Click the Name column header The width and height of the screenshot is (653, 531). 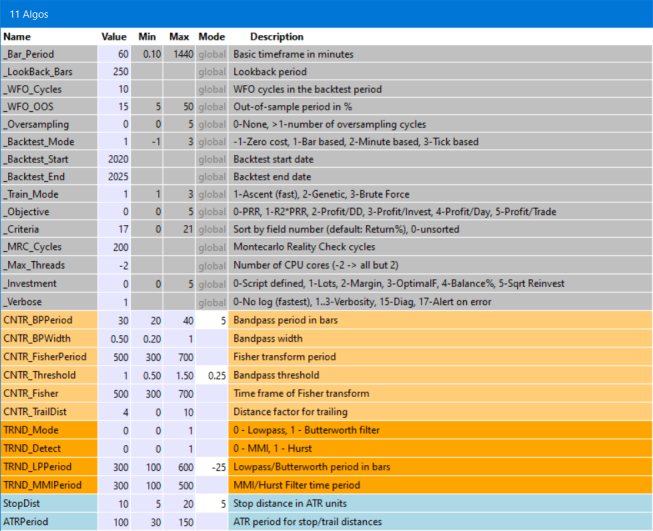tap(18, 37)
